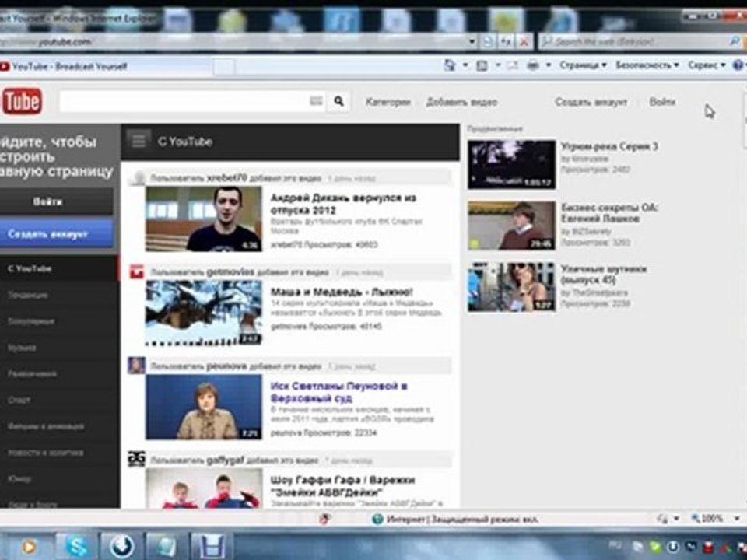Click the refresh page icon in address bar
The height and width of the screenshot is (560, 747).
pyautogui.click(x=505, y=41)
